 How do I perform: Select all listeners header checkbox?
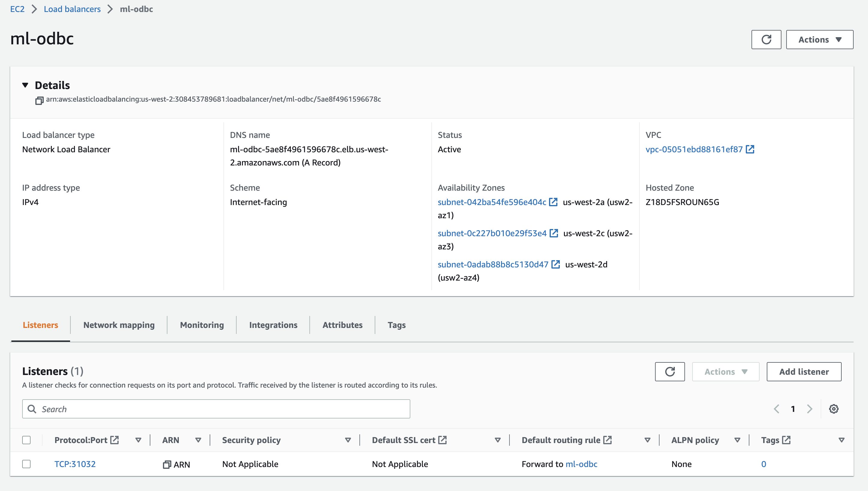pyautogui.click(x=26, y=440)
